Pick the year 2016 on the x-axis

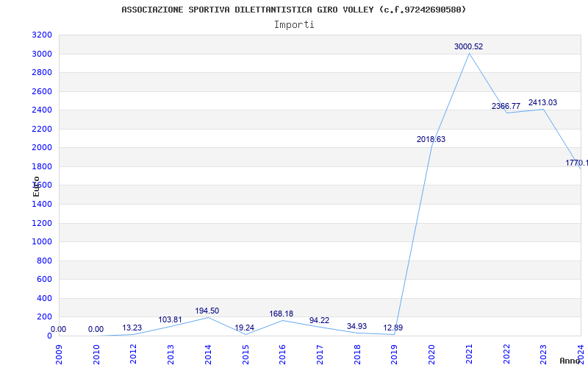pyautogui.click(x=282, y=355)
